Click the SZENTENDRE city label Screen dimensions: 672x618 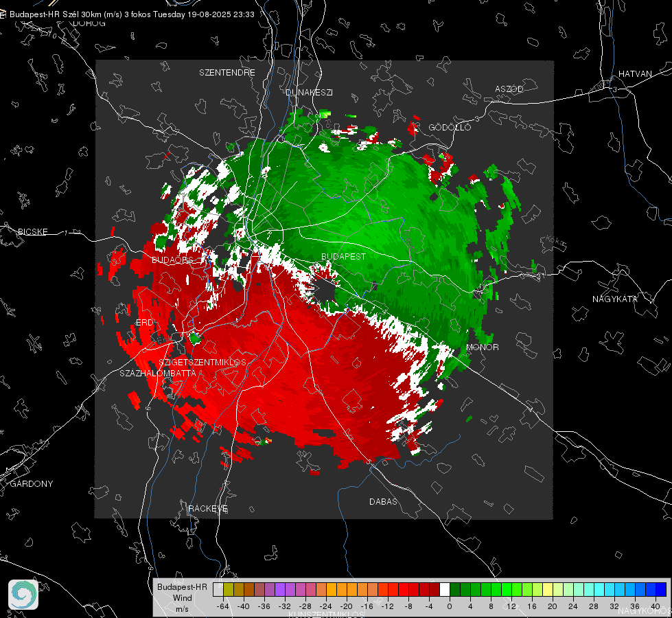pyautogui.click(x=227, y=73)
